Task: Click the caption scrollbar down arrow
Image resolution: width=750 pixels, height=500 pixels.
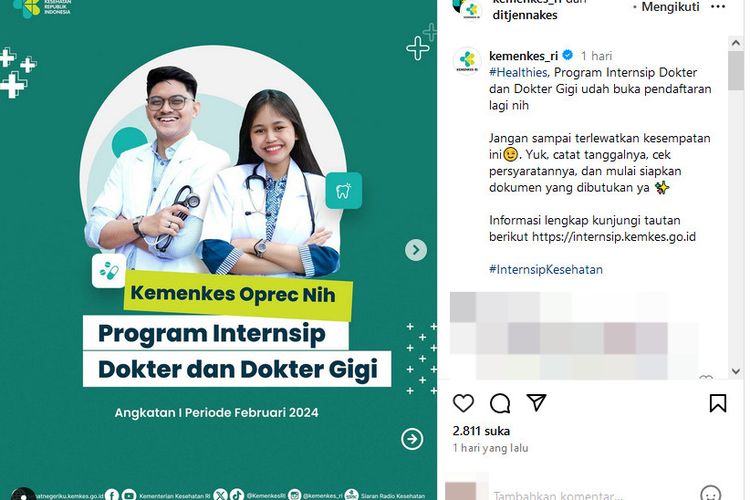Action: click(x=736, y=371)
